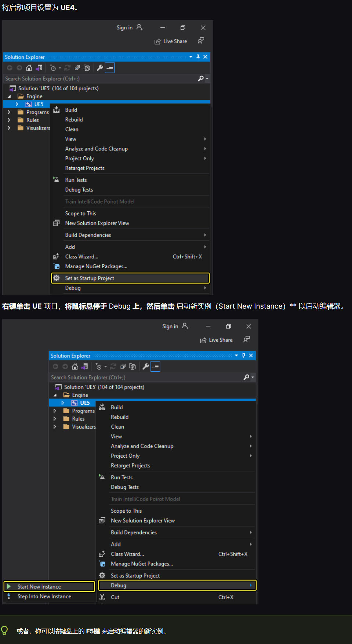
Task: Expand Rules folder in lower screenshot
Action: point(55,419)
